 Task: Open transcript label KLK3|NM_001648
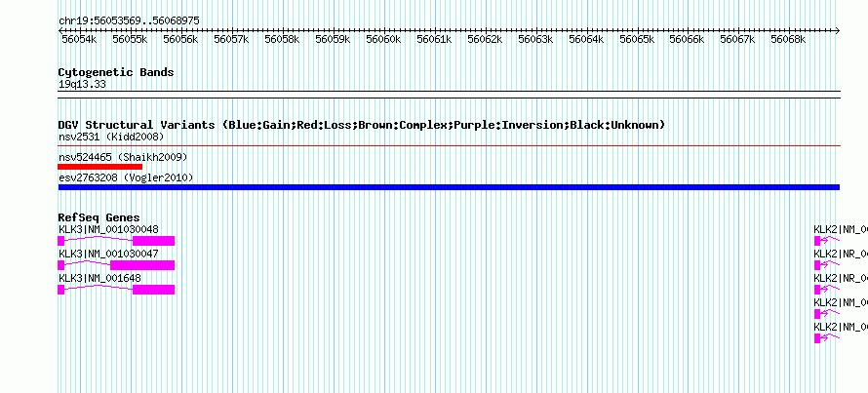(99, 278)
